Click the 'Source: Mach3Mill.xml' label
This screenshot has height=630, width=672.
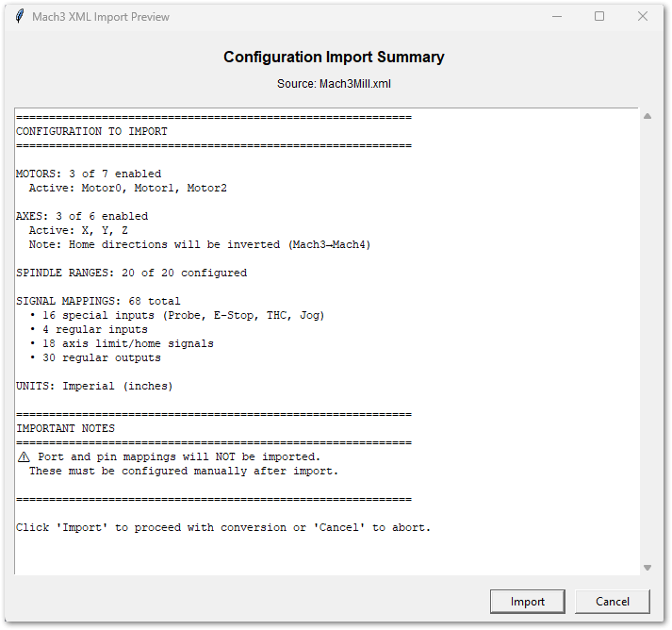[334, 84]
